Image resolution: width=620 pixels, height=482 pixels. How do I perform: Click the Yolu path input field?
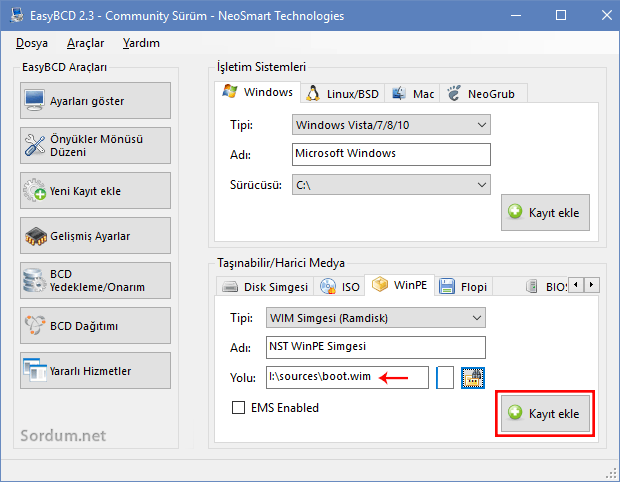(x=346, y=377)
